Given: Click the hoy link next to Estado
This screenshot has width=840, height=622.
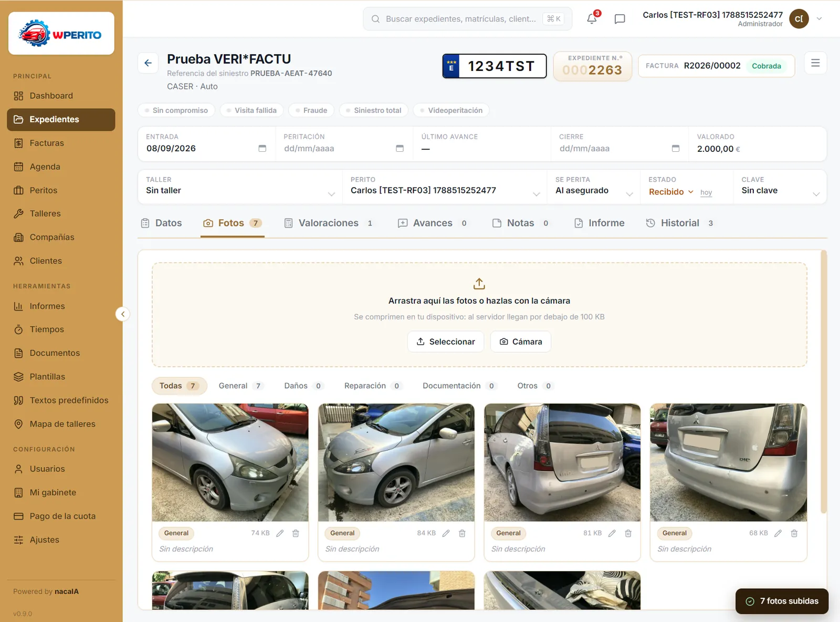Looking at the screenshot, I should click(706, 193).
